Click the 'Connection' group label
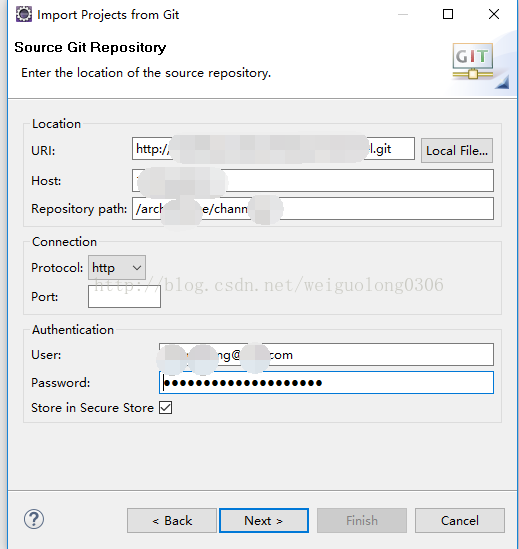Viewport: 519px width, 549px height. 64,242
